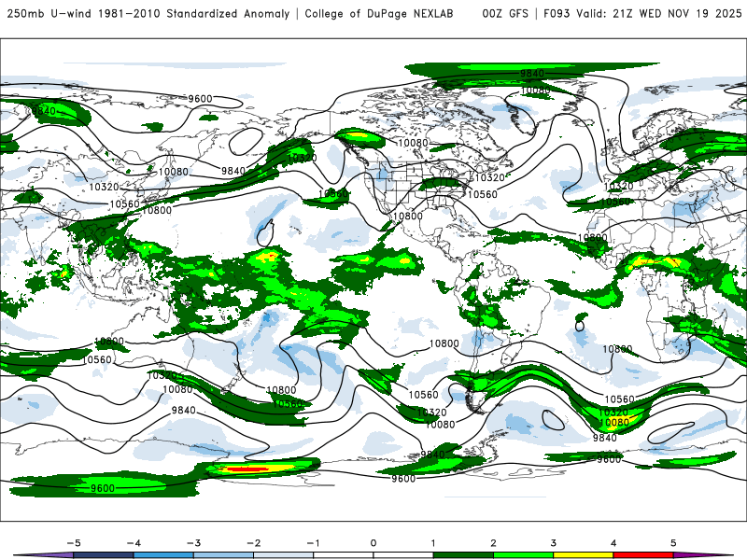Click the "−1" color bar label
The image size is (747, 560).
[x=313, y=543]
